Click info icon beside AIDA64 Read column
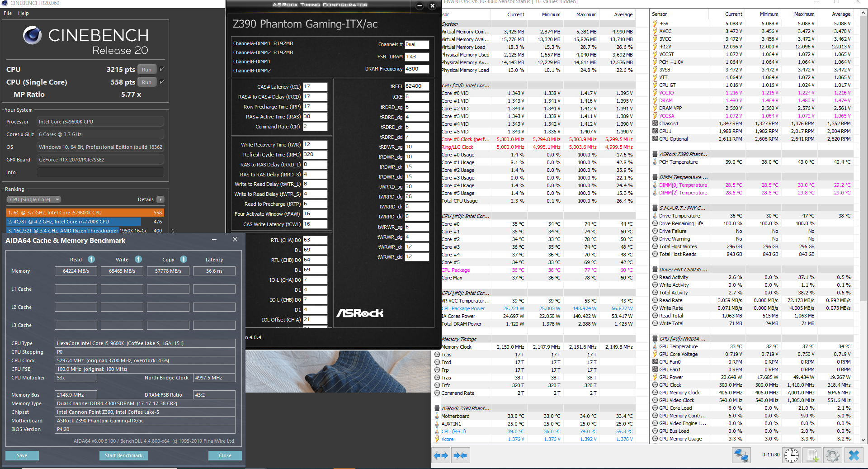The image size is (868, 469). coord(91,259)
